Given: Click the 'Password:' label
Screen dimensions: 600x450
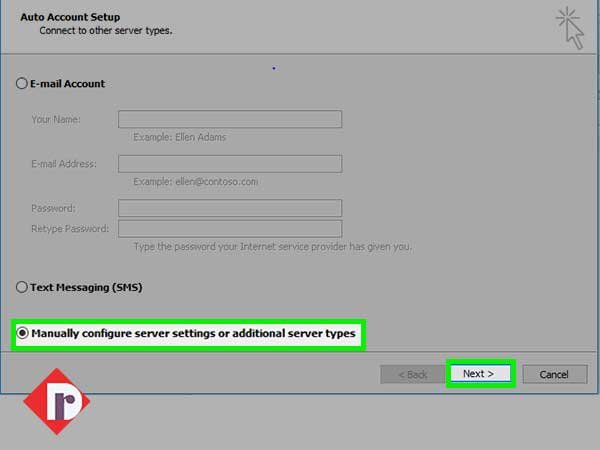Looking at the screenshot, I should point(54,208).
